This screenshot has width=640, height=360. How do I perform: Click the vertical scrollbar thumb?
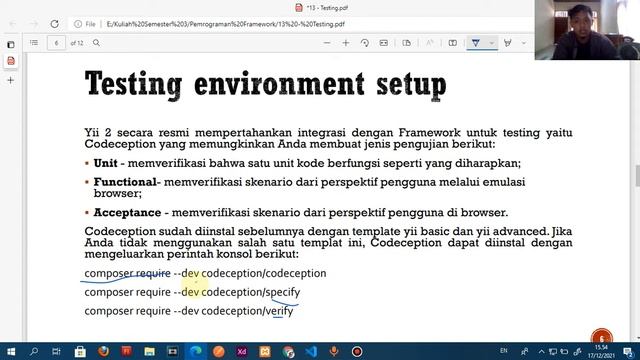point(638,175)
